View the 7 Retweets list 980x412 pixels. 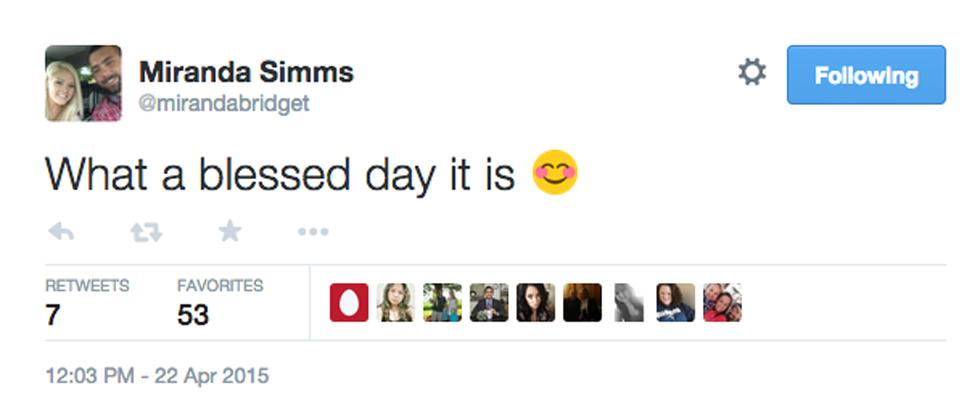click(87, 302)
